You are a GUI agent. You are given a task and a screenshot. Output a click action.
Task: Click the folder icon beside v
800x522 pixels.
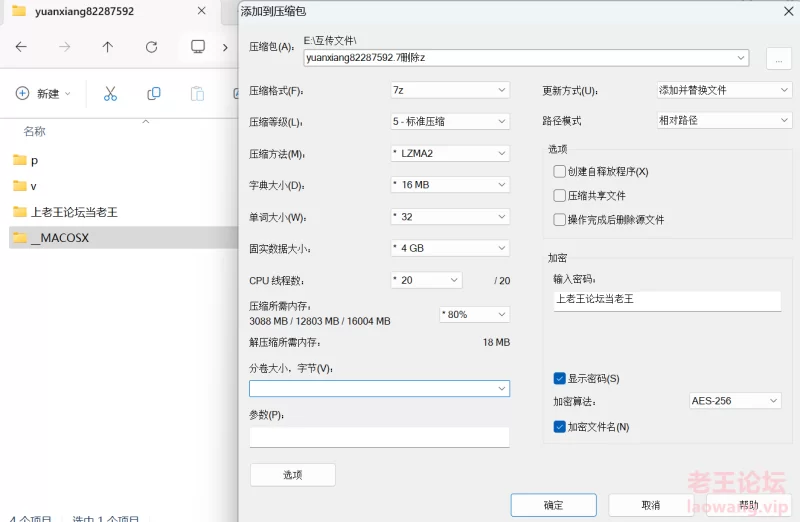19,185
